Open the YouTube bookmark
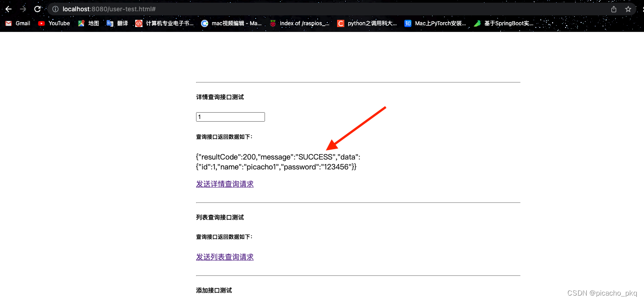Image resolution: width=644 pixels, height=301 pixels. [x=54, y=23]
